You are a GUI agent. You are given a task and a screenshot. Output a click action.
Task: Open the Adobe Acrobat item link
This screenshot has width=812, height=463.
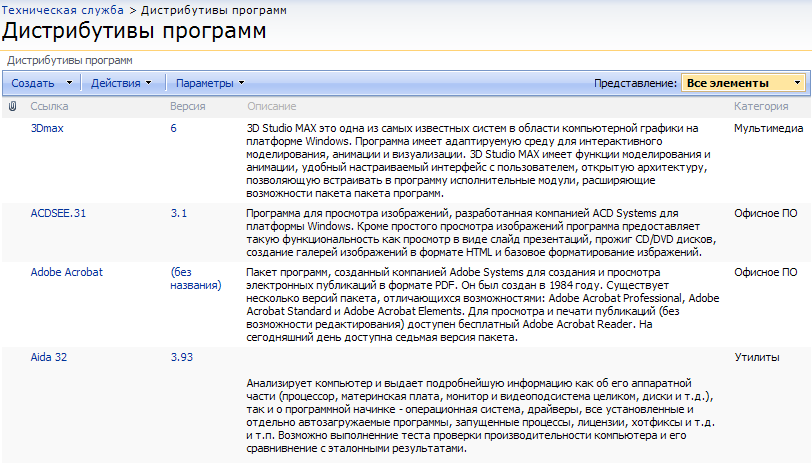coord(66,272)
